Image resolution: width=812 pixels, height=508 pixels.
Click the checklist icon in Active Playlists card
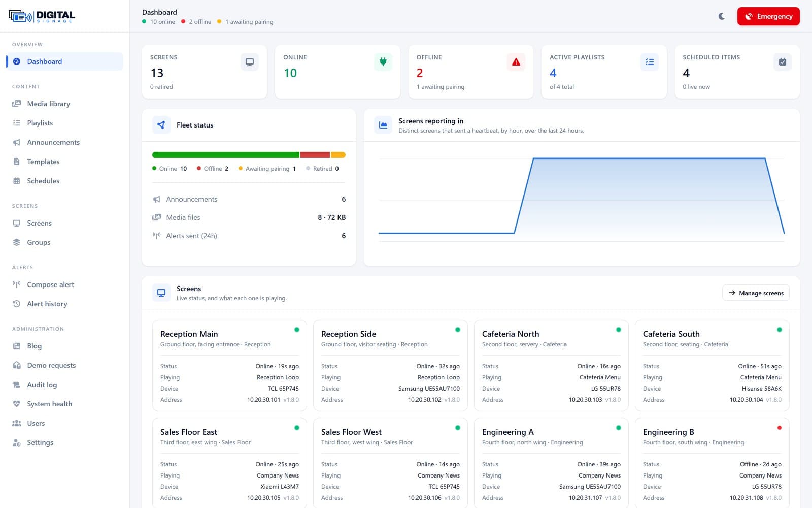[x=650, y=62]
